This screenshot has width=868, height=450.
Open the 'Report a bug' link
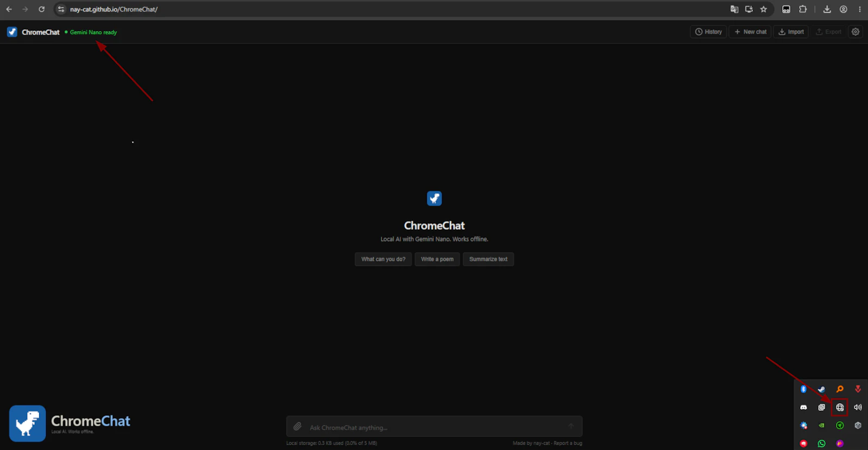click(568, 443)
